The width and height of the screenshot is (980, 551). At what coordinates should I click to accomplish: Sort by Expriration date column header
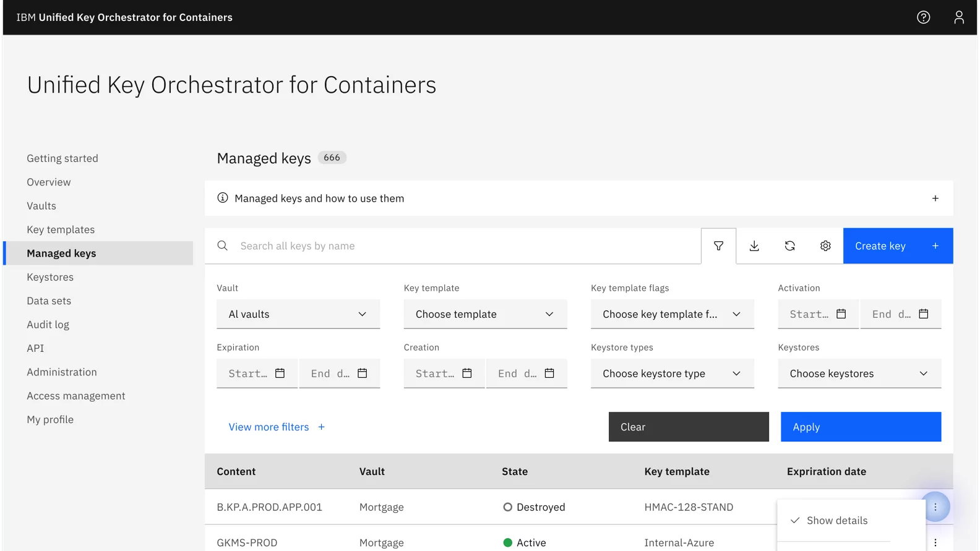(827, 471)
